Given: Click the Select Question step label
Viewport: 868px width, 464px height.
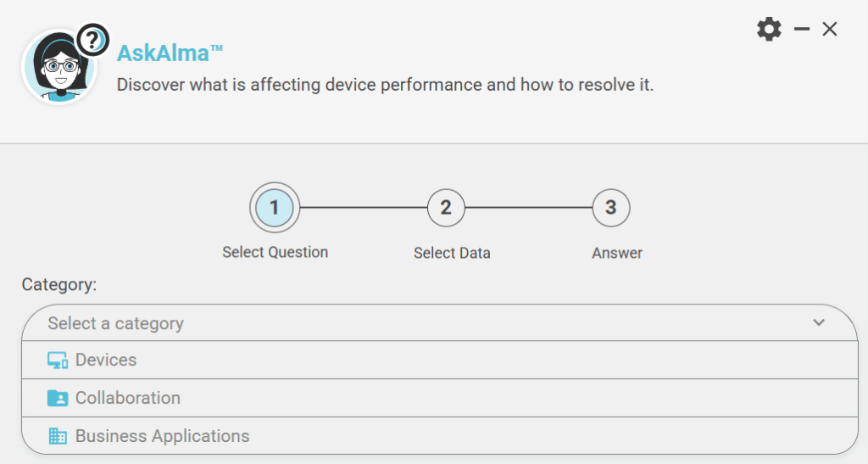Looking at the screenshot, I should (x=275, y=252).
